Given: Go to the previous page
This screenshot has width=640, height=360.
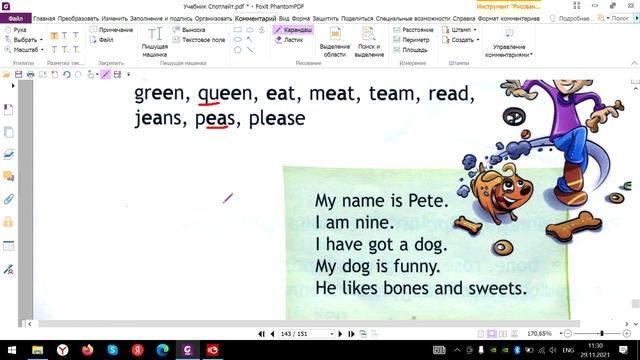Looking at the screenshot, I should pyautogui.click(x=272, y=334).
